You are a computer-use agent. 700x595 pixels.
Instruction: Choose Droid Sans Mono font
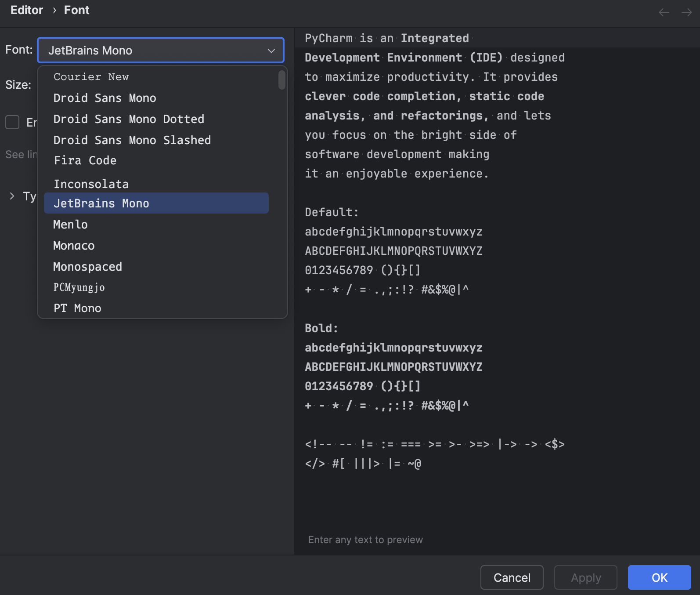tap(156, 98)
